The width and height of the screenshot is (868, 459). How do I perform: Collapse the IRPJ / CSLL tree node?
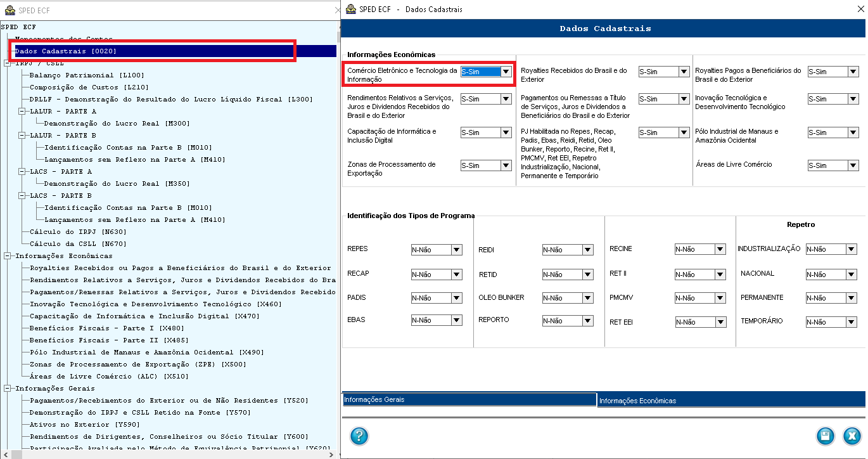7,63
